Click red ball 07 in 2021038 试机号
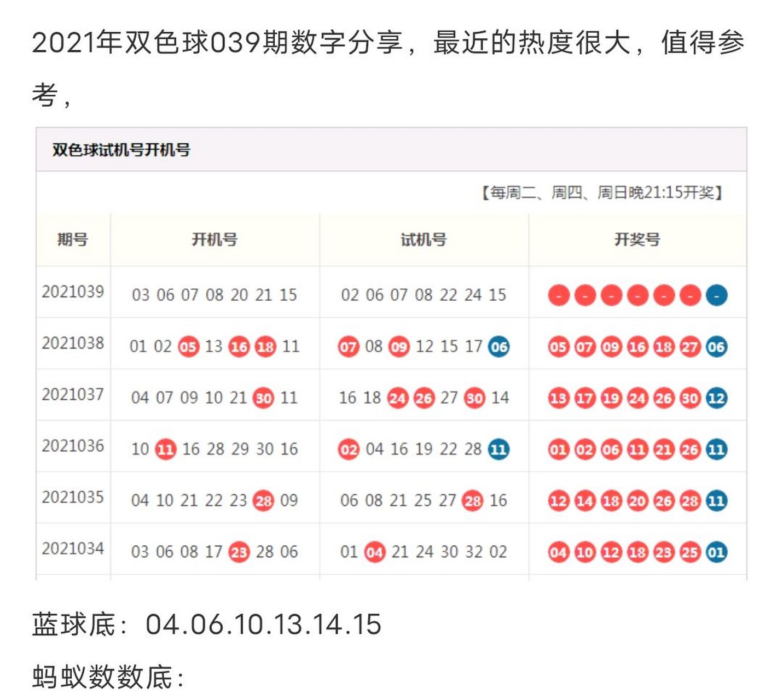Screen dimensions: 783x700 [348, 347]
